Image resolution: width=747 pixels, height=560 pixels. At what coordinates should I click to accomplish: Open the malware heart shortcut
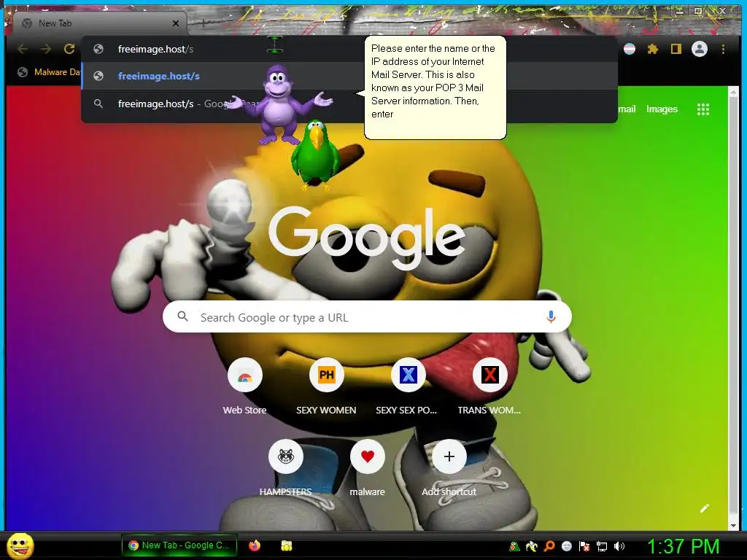pyautogui.click(x=368, y=456)
